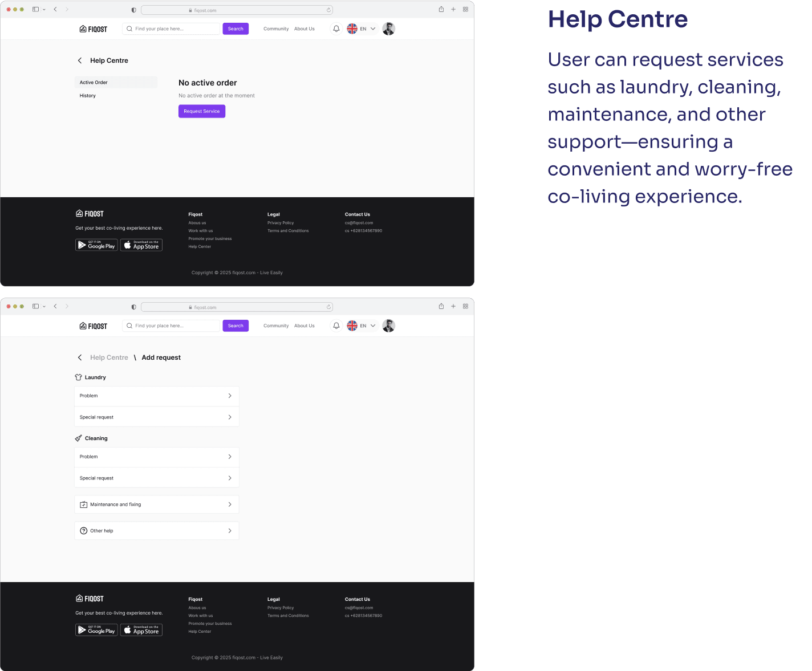The width and height of the screenshot is (812, 671).
Task: Click the share icon in bottom browser toolbar
Action: 441,306
